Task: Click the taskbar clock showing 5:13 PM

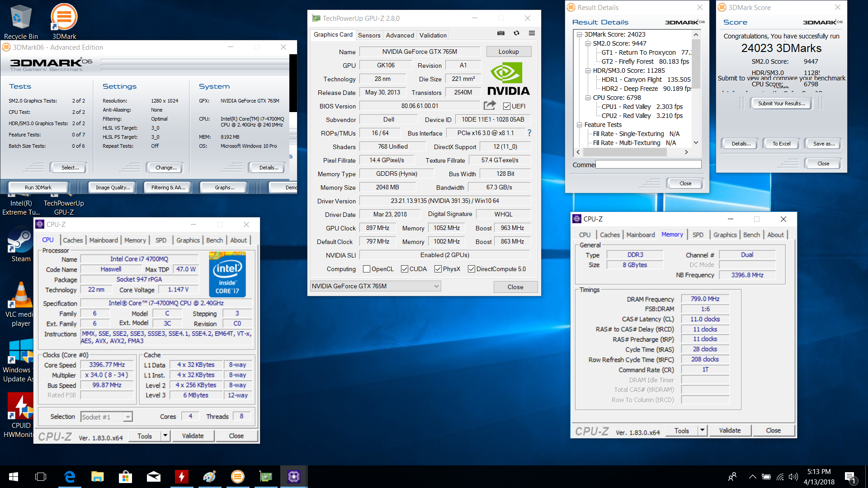Action: coord(819,477)
